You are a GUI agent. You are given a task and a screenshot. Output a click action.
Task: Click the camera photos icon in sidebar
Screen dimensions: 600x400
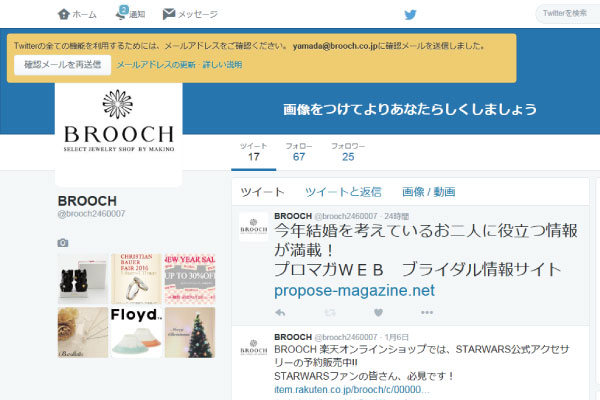[63, 243]
